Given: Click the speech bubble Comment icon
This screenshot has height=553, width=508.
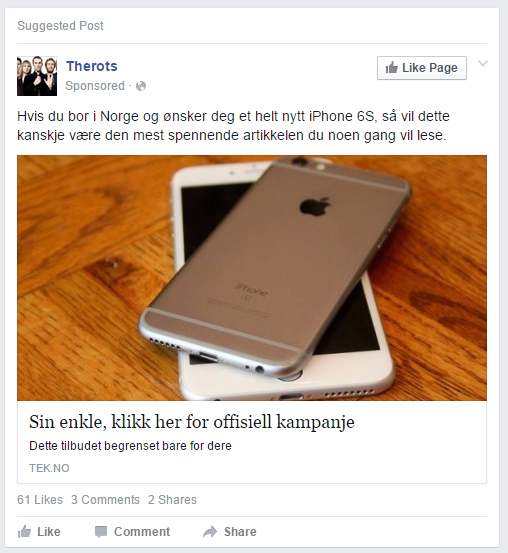Looking at the screenshot, I should 101,532.
